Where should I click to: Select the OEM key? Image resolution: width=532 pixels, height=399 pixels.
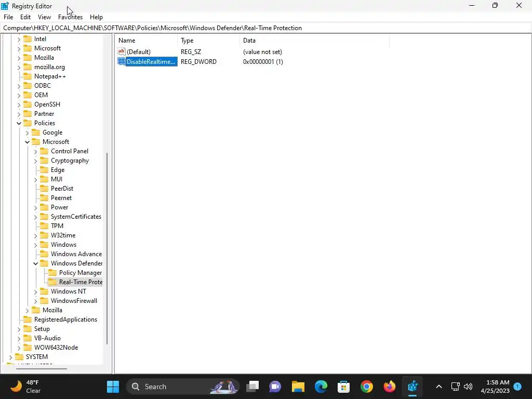(41, 95)
